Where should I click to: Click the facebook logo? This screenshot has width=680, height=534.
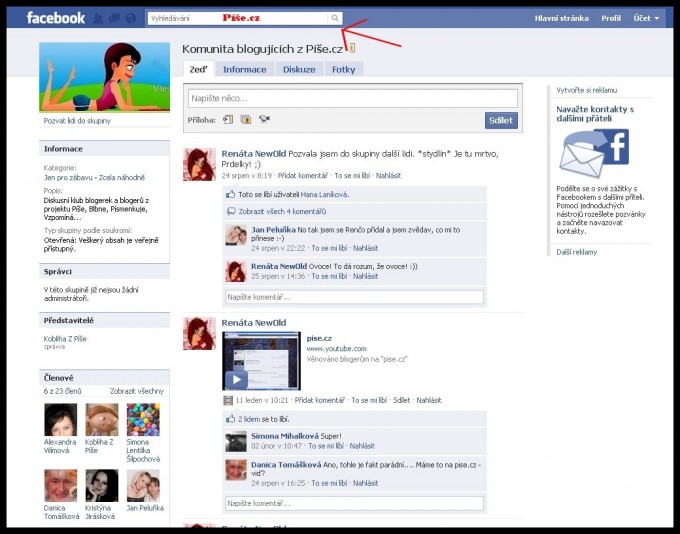point(56,18)
